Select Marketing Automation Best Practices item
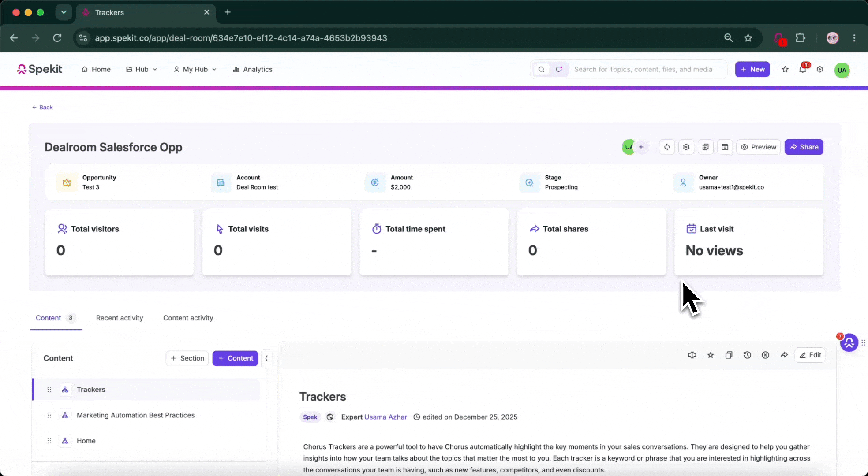868x476 pixels. [x=146, y=415]
